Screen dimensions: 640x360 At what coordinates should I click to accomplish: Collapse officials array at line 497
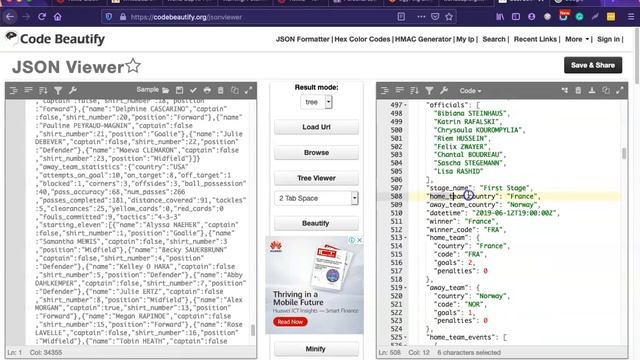pyautogui.click(x=405, y=105)
